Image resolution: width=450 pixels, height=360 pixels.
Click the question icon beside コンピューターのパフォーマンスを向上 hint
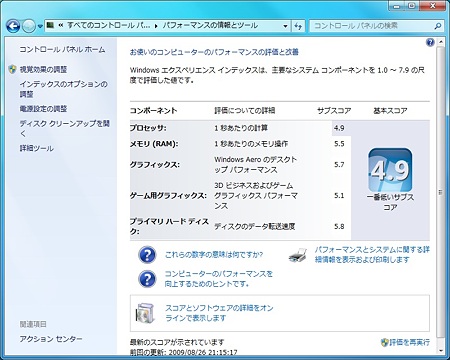click(147, 279)
